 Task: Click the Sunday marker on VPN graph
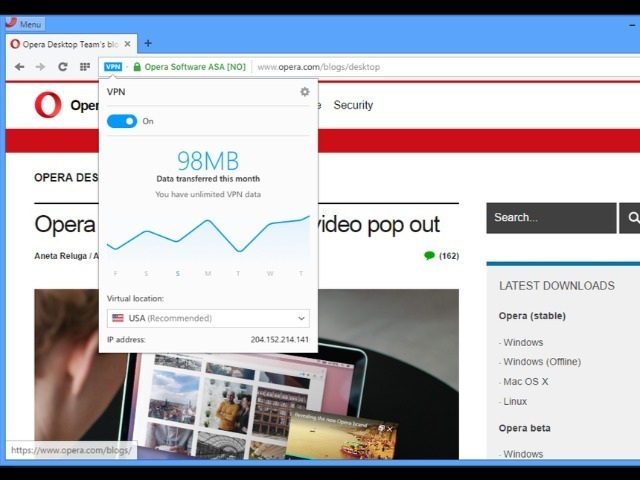coord(178,273)
